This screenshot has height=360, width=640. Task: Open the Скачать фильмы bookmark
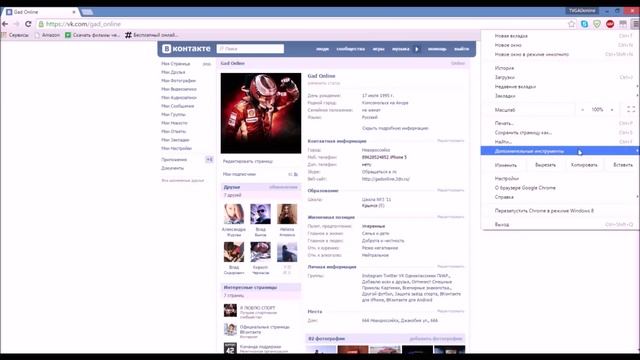click(x=92, y=35)
